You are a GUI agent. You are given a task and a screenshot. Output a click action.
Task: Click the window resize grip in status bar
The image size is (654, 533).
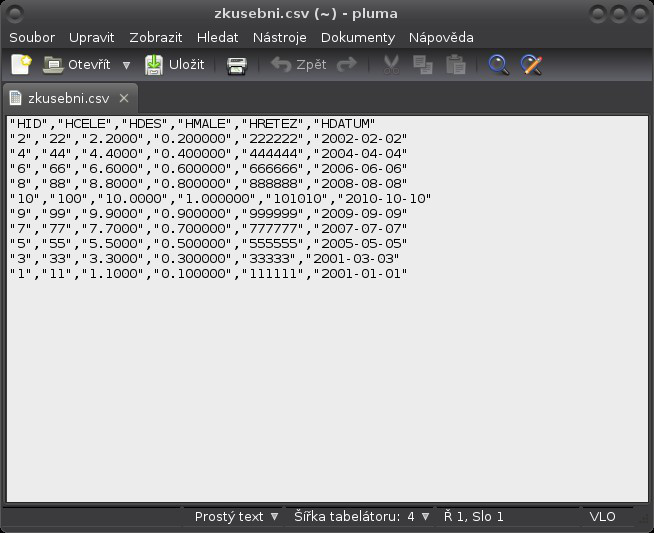[644, 518]
